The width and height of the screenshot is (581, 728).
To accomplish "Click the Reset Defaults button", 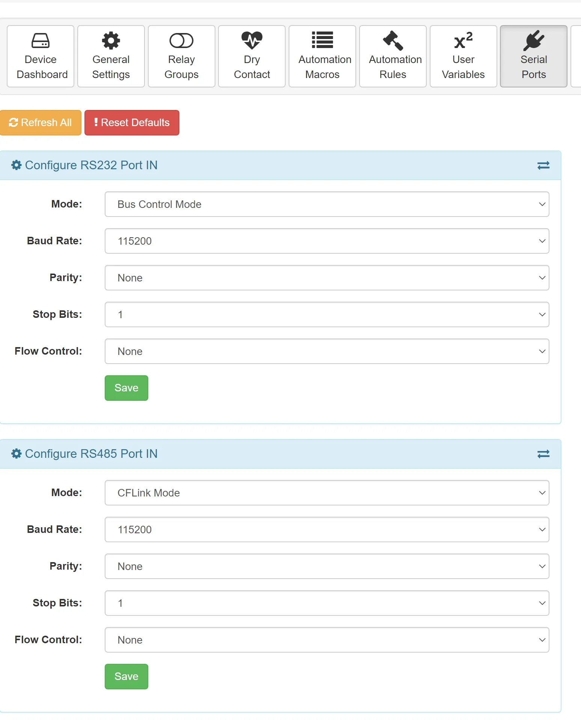I will [132, 123].
